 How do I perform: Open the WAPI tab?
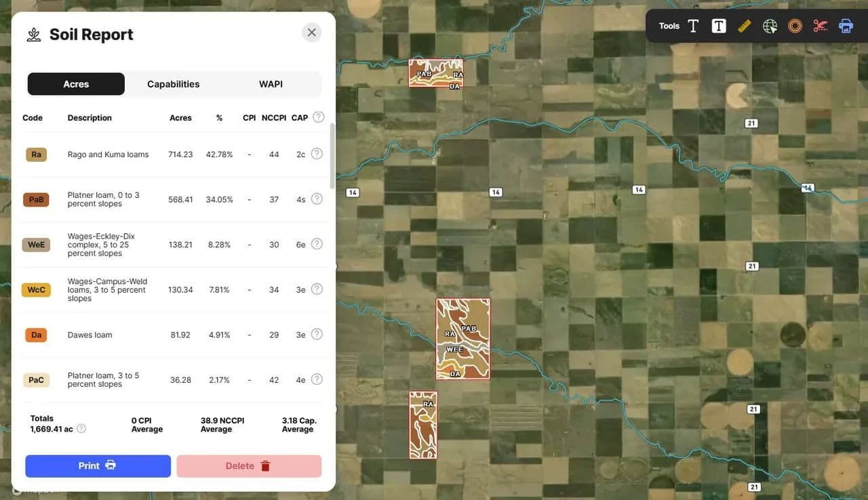point(271,84)
